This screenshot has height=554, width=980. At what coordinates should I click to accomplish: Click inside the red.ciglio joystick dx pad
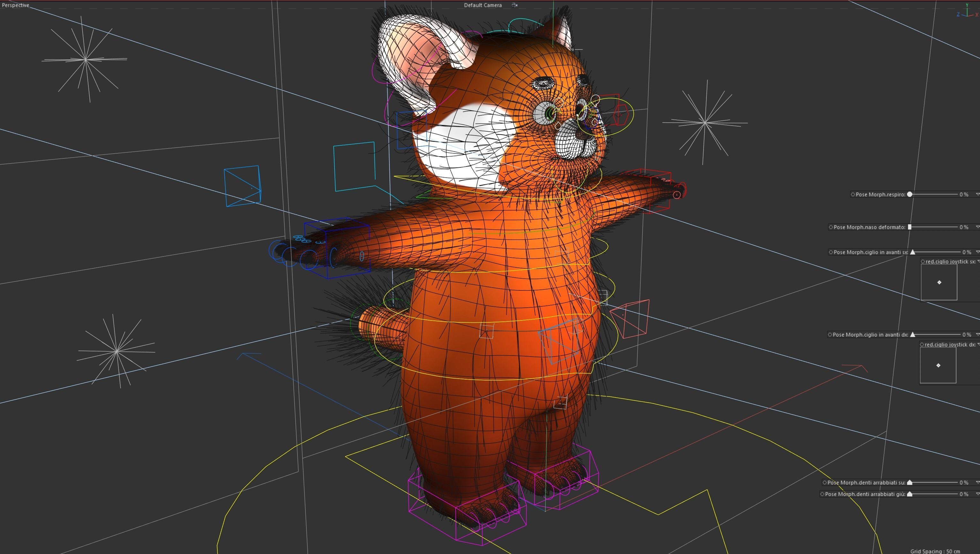[938, 365]
